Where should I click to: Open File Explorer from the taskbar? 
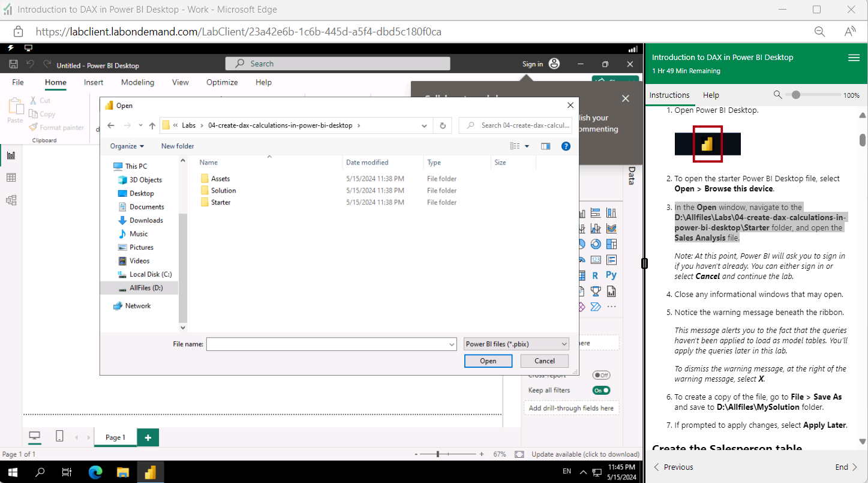(123, 472)
